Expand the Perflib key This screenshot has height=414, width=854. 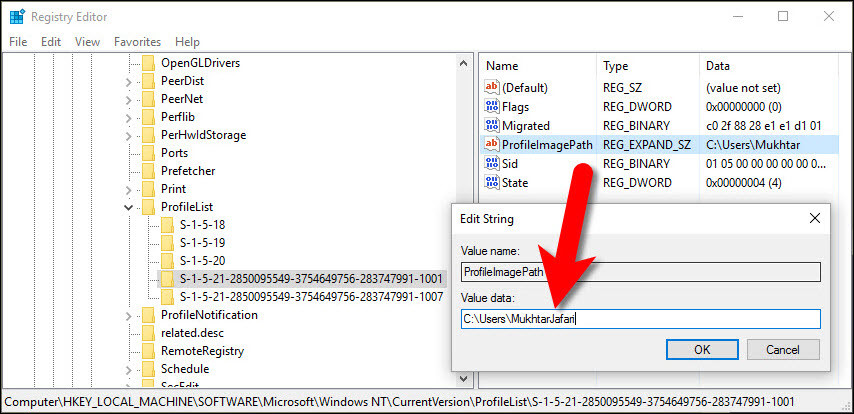coord(129,118)
